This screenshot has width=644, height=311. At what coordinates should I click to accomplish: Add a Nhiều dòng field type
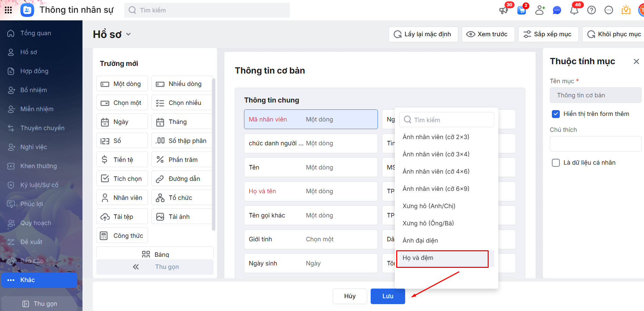(182, 84)
